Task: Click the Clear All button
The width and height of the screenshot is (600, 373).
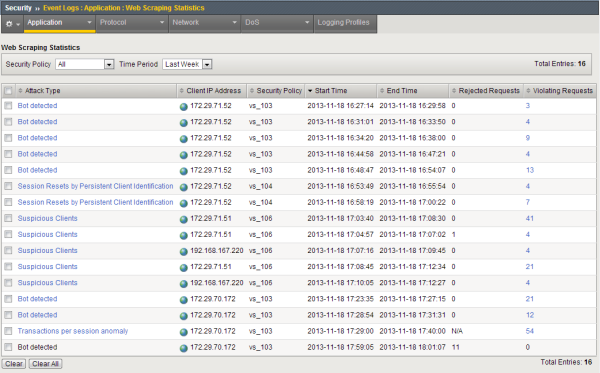Action: tap(46, 363)
